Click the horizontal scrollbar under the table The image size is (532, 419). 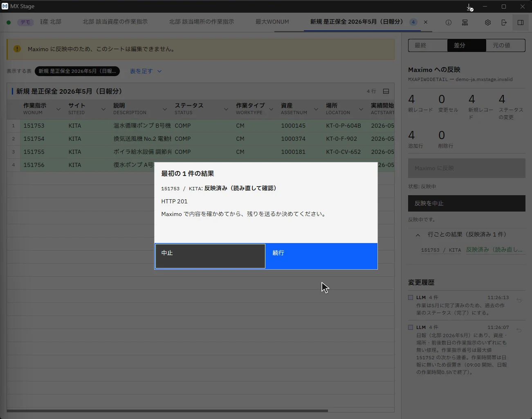pyautogui.click(x=167, y=410)
